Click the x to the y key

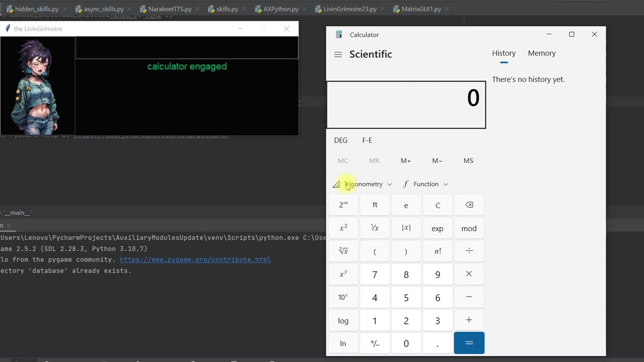click(x=343, y=274)
